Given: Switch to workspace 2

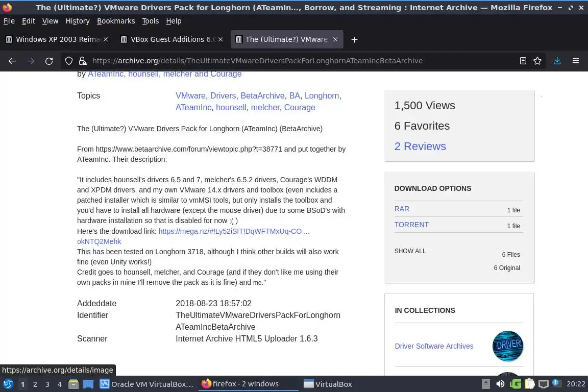Looking at the screenshot, I should pyautogui.click(x=35, y=384).
